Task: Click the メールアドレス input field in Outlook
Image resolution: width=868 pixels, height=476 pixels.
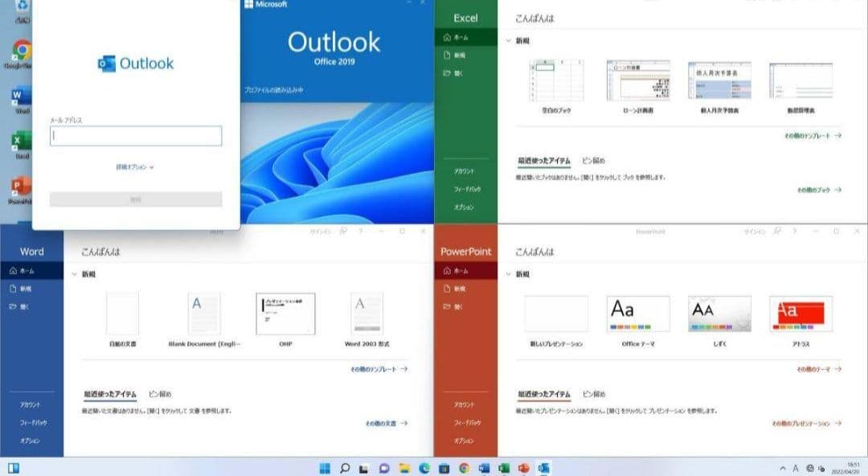Action: click(x=135, y=136)
